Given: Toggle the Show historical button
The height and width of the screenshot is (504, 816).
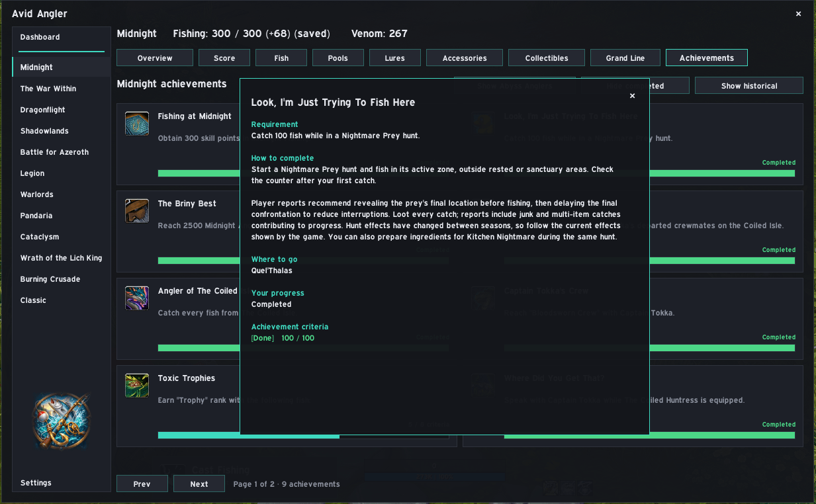Looking at the screenshot, I should coord(749,86).
